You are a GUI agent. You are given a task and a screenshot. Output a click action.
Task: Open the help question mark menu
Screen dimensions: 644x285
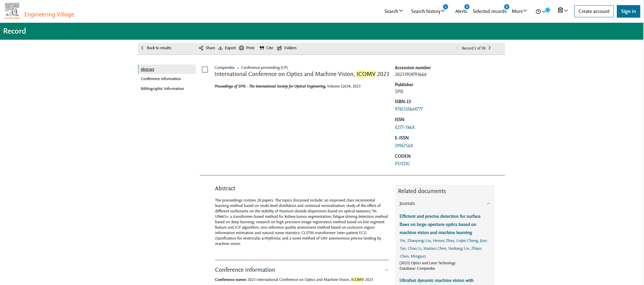540,12
